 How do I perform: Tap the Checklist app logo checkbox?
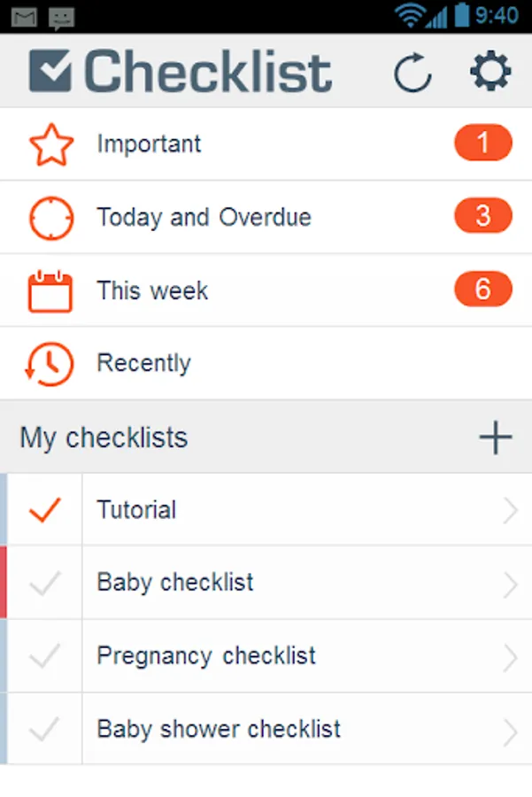tap(50, 71)
